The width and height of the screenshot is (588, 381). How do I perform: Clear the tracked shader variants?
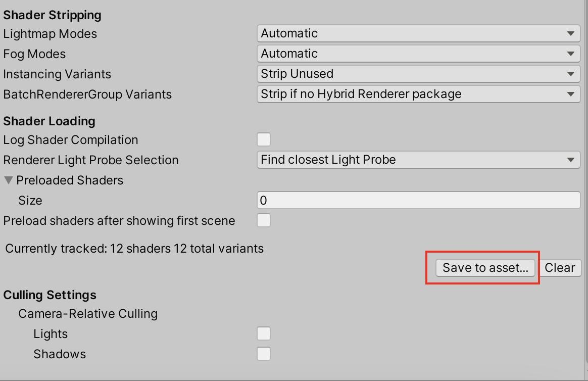pos(560,268)
